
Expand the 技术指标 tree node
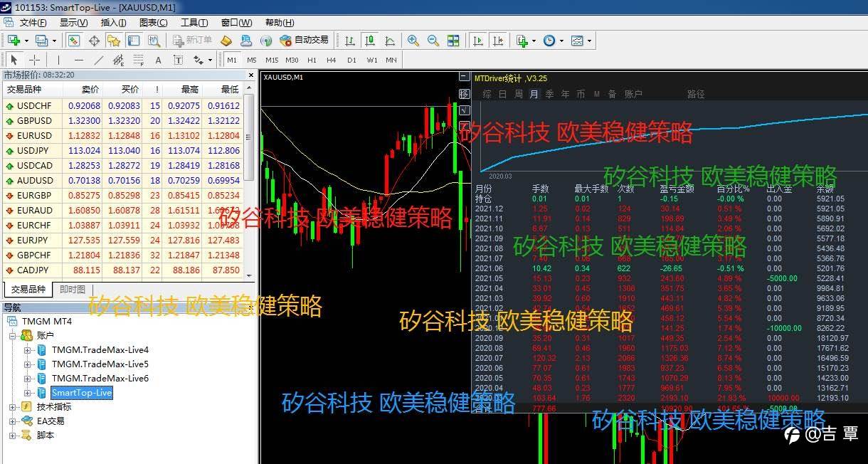[x=13, y=407]
